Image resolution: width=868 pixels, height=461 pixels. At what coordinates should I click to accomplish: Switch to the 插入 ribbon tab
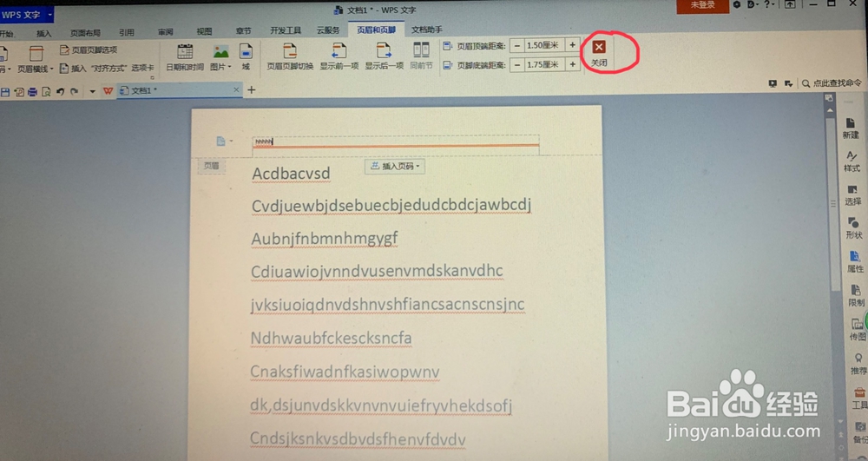click(x=43, y=33)
